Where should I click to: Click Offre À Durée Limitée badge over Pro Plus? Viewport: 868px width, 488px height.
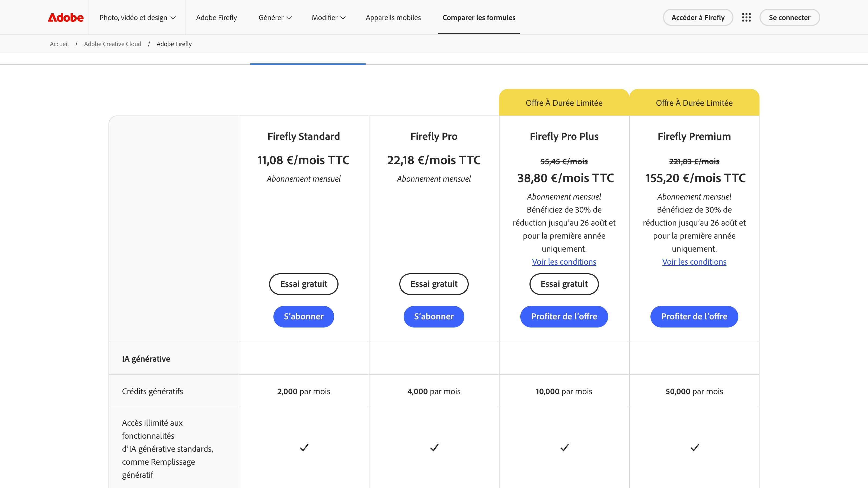tap(564, 103)
